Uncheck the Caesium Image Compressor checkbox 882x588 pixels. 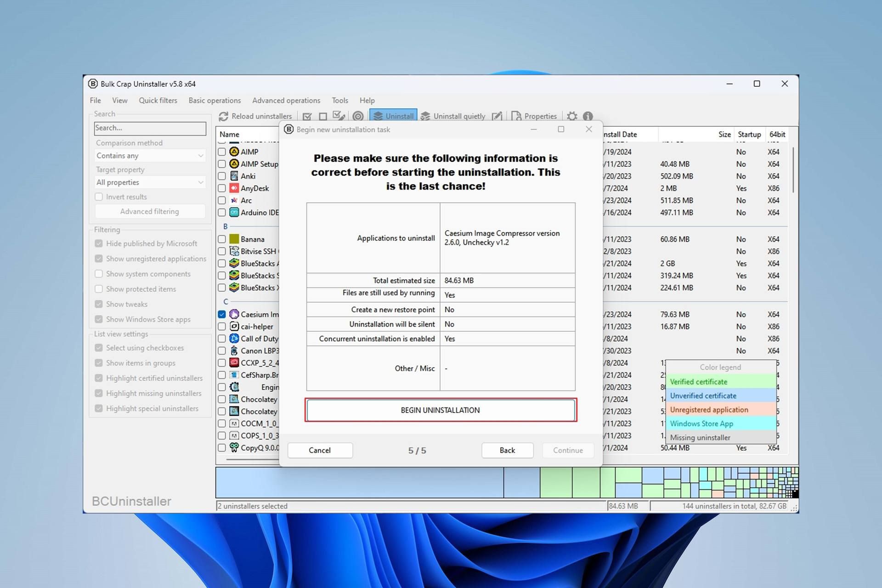[222, 314]
